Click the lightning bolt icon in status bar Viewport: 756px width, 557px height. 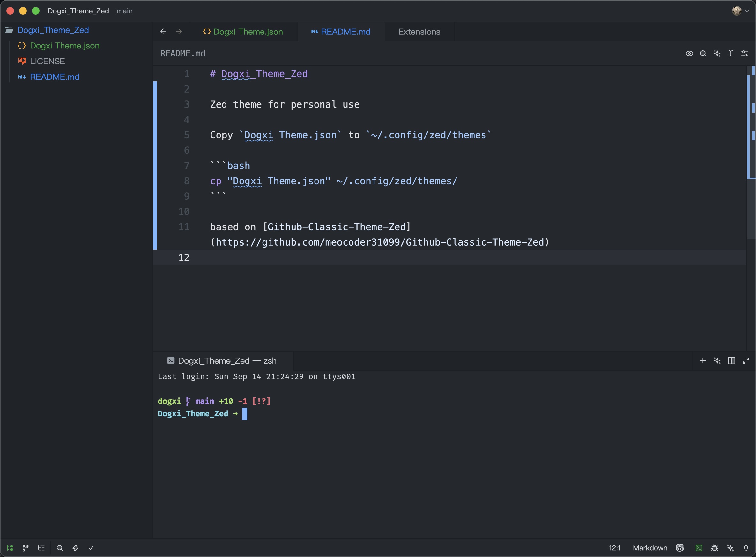click(x=76, y=548)
